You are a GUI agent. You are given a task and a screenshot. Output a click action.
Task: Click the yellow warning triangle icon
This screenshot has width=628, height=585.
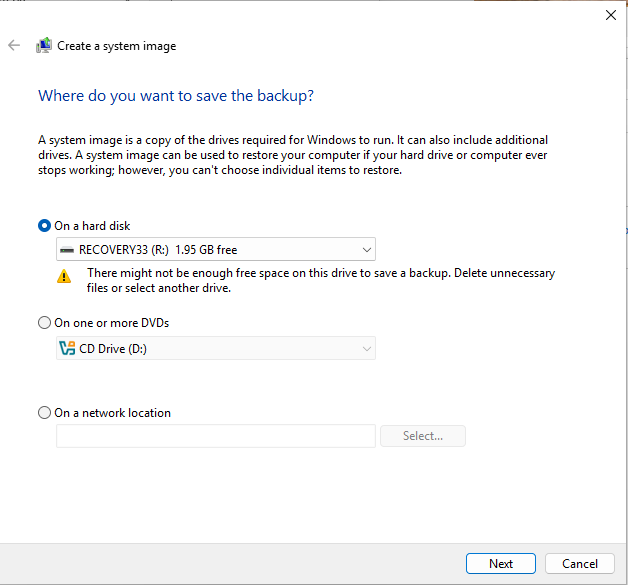[64, 276]
